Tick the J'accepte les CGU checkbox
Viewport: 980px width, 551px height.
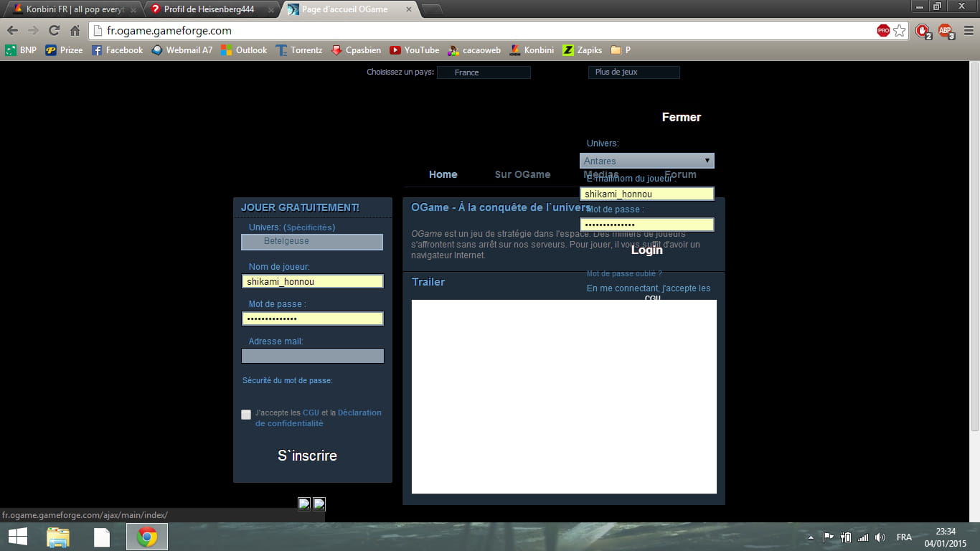246,415
